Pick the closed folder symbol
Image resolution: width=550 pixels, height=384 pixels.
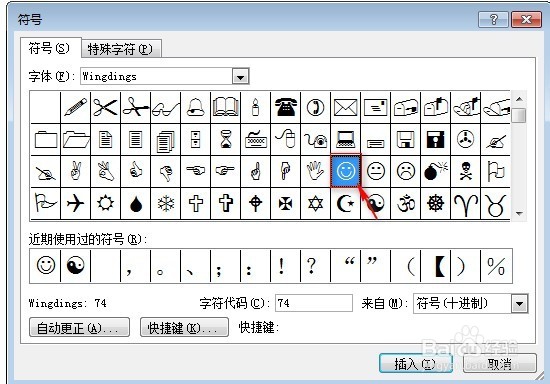coord(46,139)
